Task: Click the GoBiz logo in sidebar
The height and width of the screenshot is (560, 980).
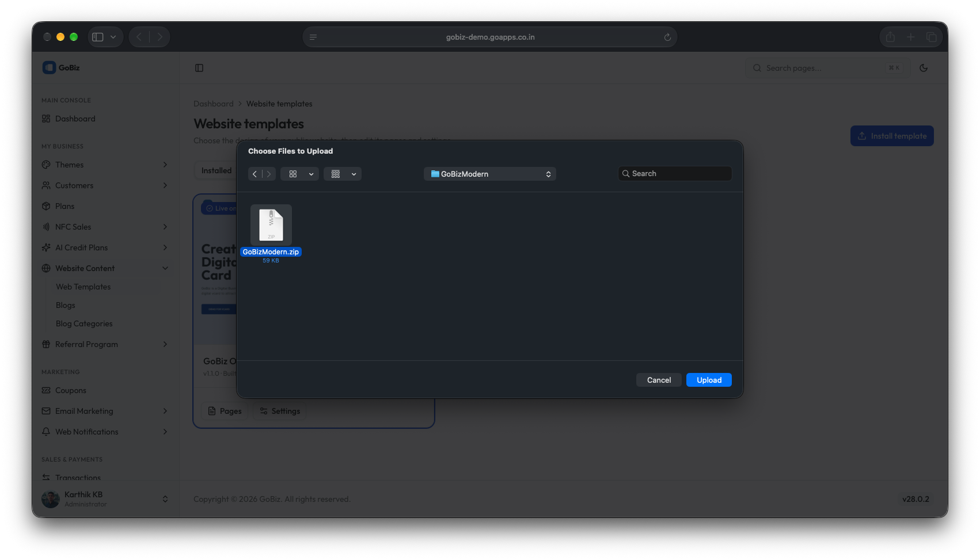Action: pyautogui.click(x=61, y=67)
